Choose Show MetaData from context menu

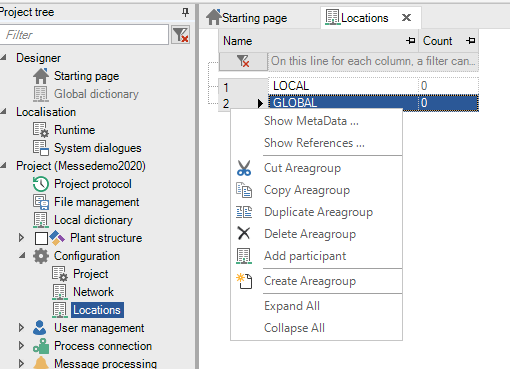316,121
